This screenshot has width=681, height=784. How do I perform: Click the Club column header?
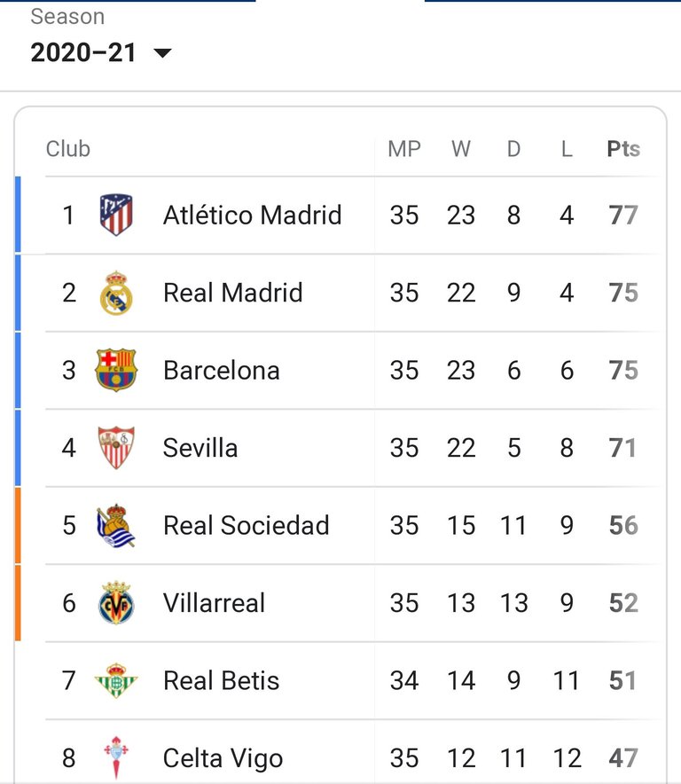(x=68, y=149)
